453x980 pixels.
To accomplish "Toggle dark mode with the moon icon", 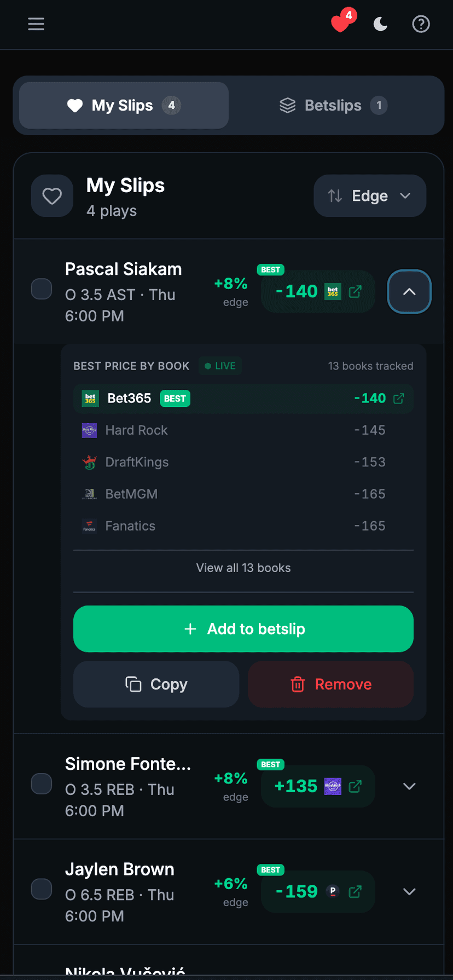I will tap(380, 24).
